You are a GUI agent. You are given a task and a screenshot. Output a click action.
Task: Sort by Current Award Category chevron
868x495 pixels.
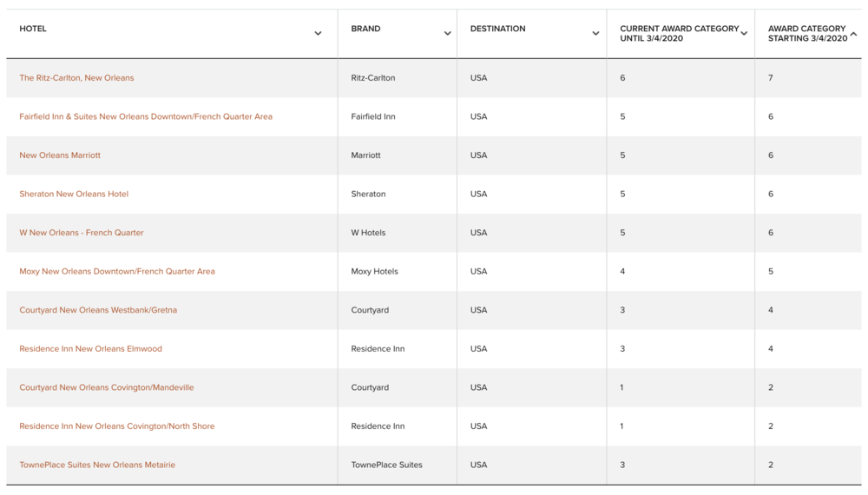(x=744, y=34)
